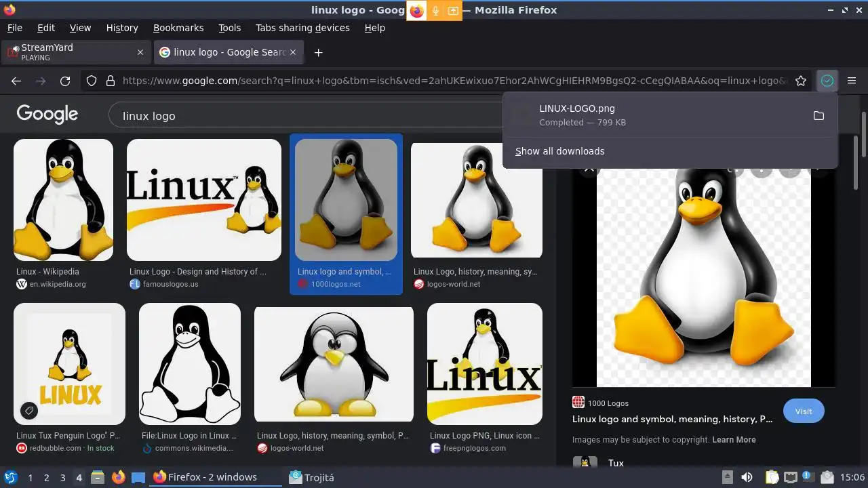Screen dimensions: 868x488
Task: Toggle the downloads toolbar button
Action: tap(827, 81)
